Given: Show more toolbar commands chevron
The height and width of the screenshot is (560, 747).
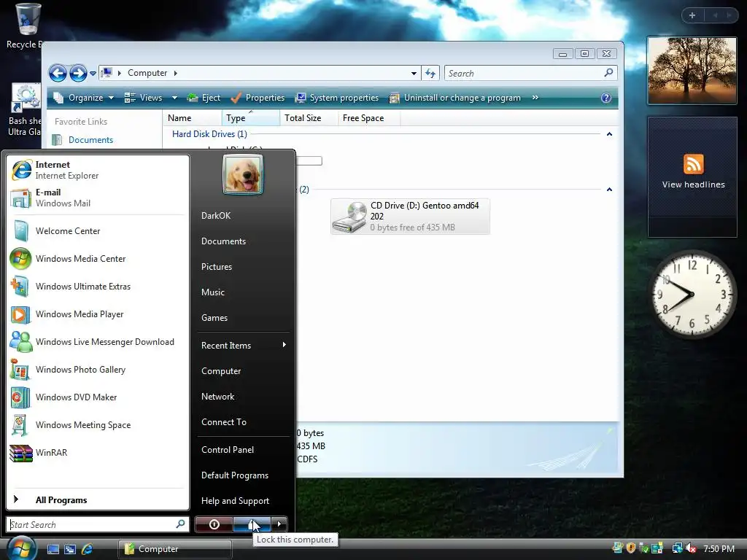Looking at the screenshot, I should 535,98.
